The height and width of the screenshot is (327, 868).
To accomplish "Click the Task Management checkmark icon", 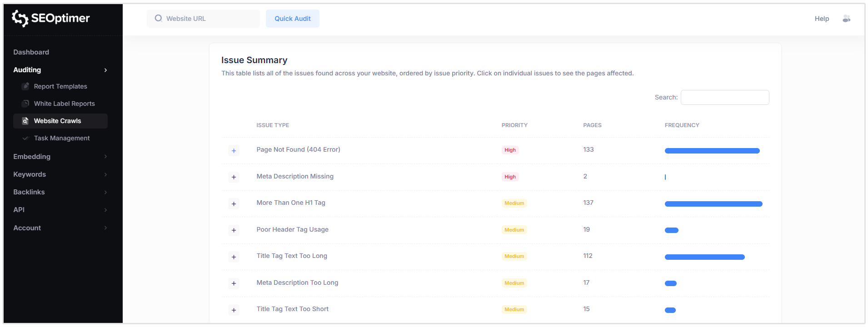I will pos(25,138).
